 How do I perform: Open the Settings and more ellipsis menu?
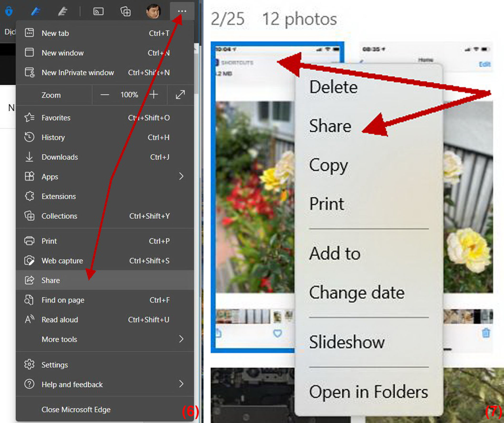point(182,11)
